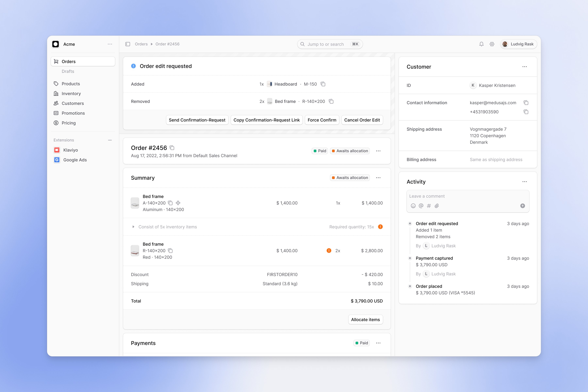Click the Kasper Kristensen K avatar
The image size is (588, 392).
(x=473, y=85)
